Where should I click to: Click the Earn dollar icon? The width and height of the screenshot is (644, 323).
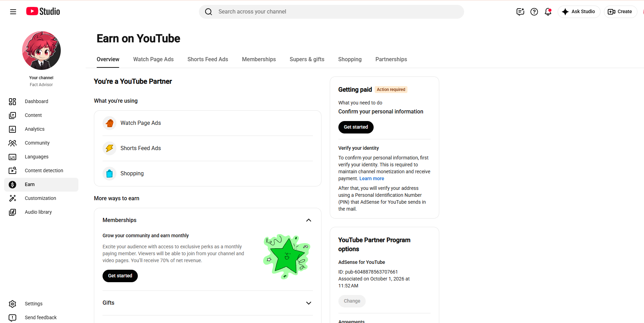point(12,184)
